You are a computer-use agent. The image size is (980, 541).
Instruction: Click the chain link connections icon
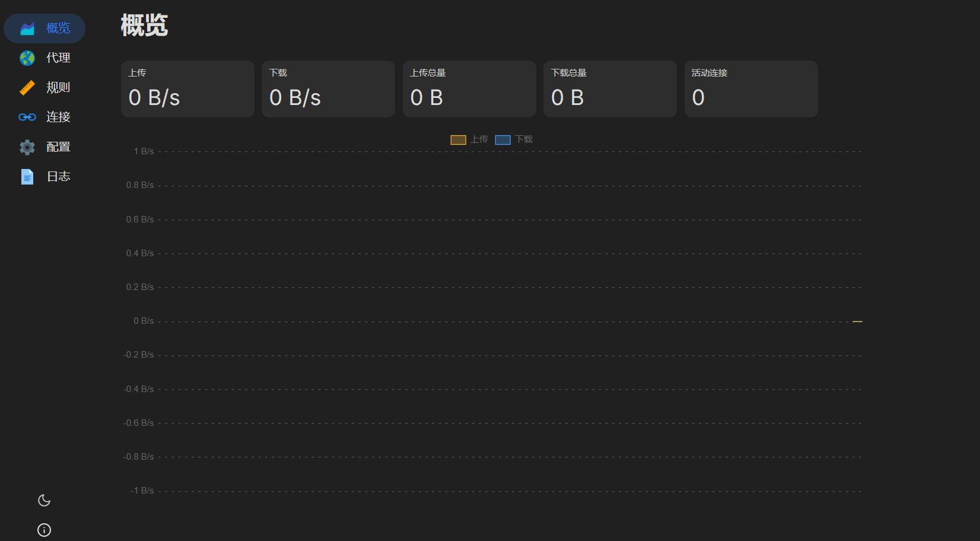coord(27,117)
